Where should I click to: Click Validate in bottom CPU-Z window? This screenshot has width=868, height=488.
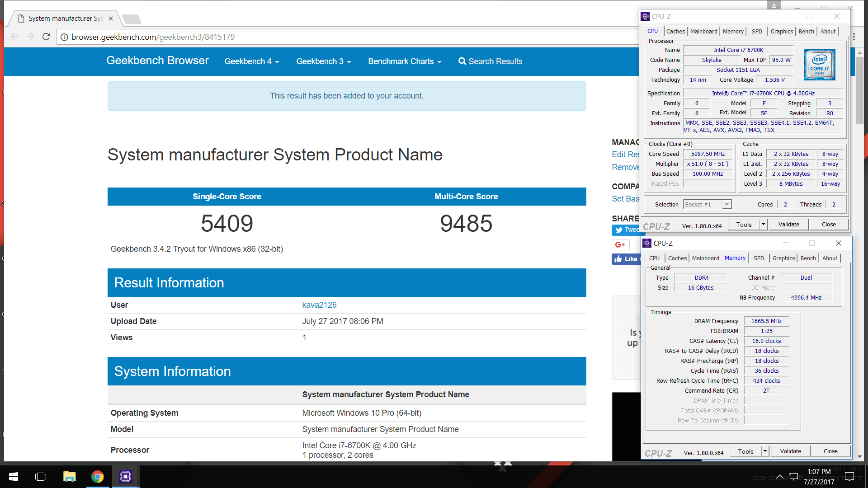click(790, 451)
